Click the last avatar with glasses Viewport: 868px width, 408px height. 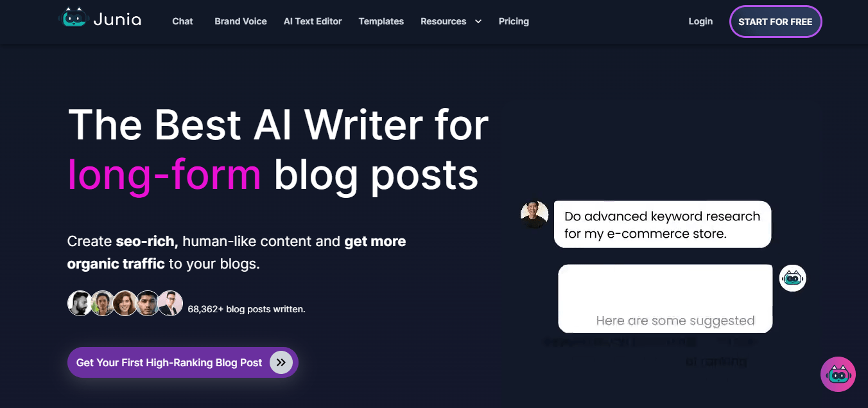(171, 303)
